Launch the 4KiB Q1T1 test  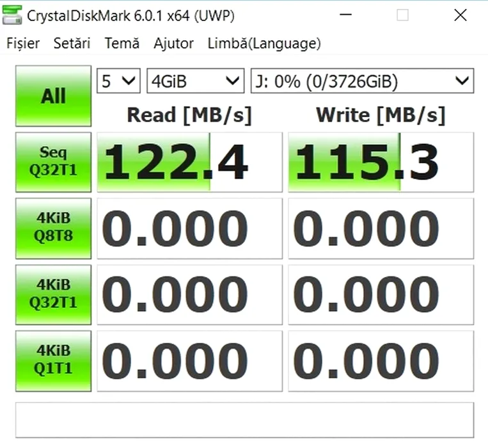(53, 360)
